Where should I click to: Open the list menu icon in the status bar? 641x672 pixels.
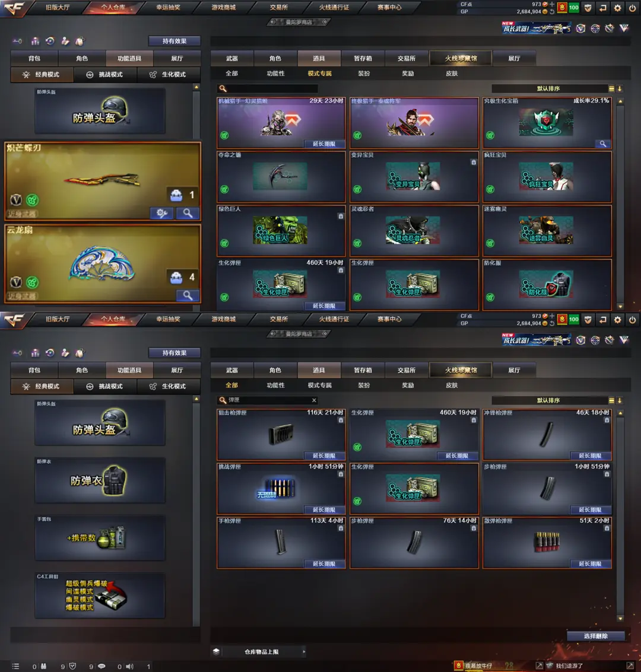coord(16,667)
